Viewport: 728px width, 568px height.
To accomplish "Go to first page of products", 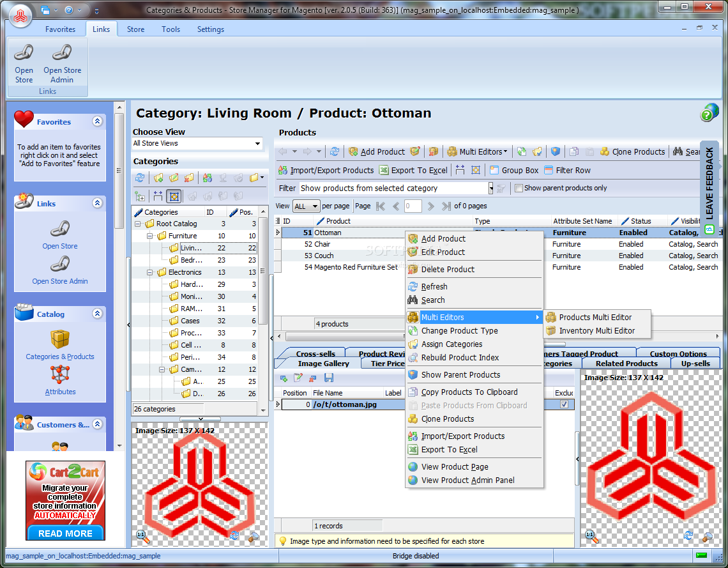I will coord(381,206).
